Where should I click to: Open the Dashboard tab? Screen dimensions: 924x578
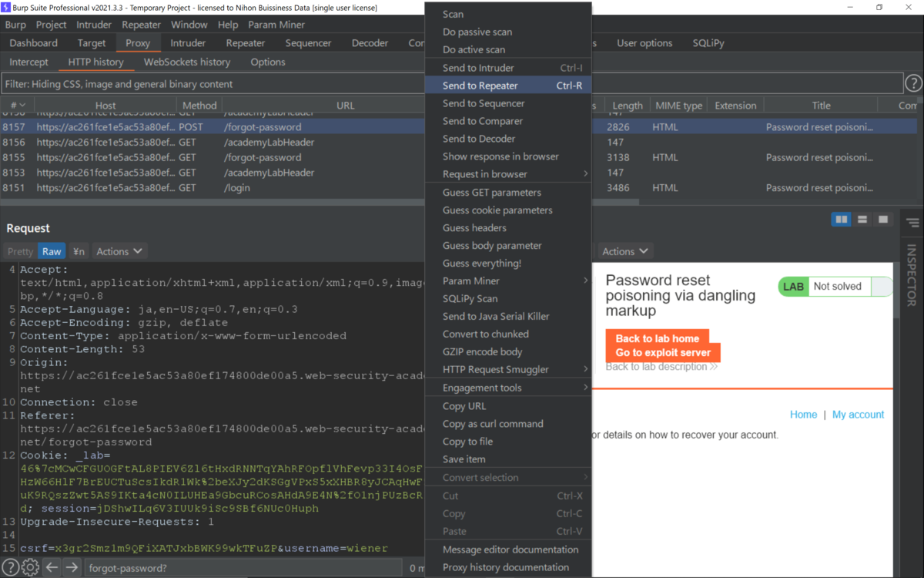[x=34, y=43]
